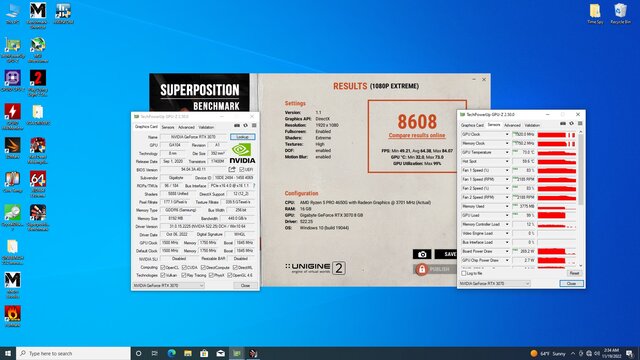The image size is (640, 360).
Task: Toggle CUDA checkbox
Action: (x=184, y=267)
